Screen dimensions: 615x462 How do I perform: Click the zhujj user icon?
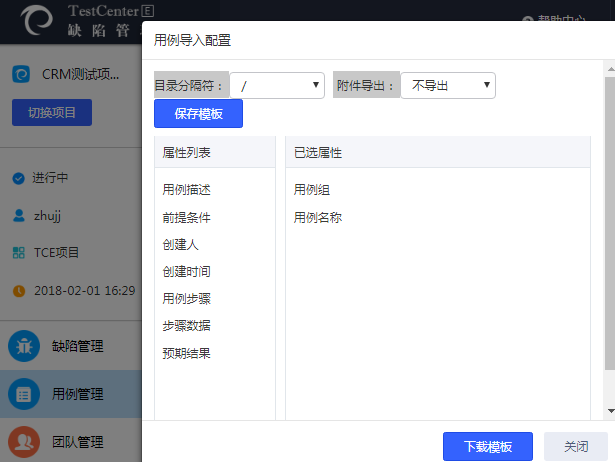click(18, 215)
